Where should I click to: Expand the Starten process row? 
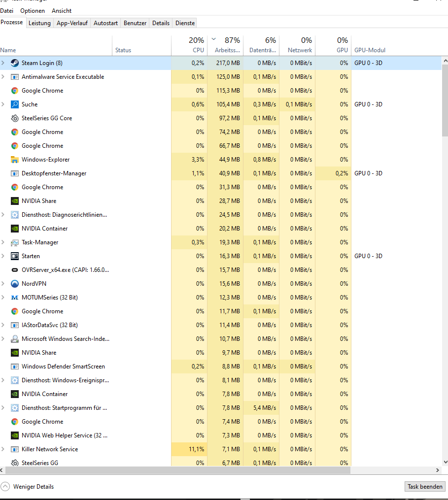[3, 256]
